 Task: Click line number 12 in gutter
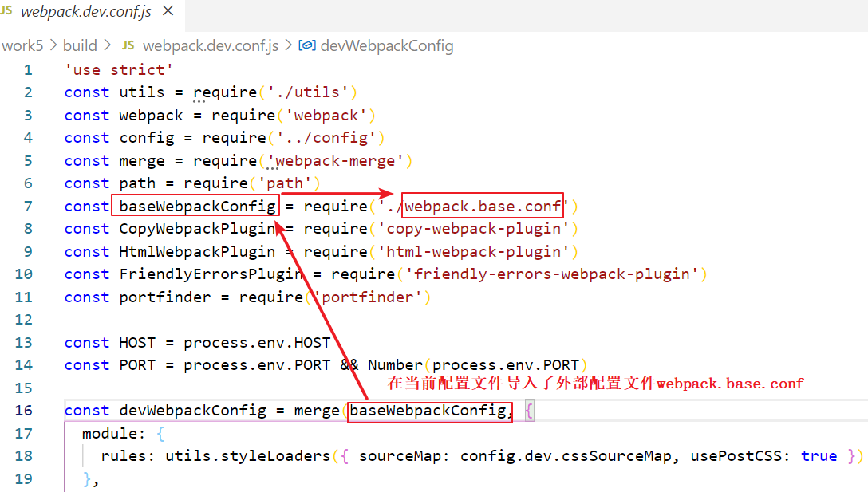[24, 320]
